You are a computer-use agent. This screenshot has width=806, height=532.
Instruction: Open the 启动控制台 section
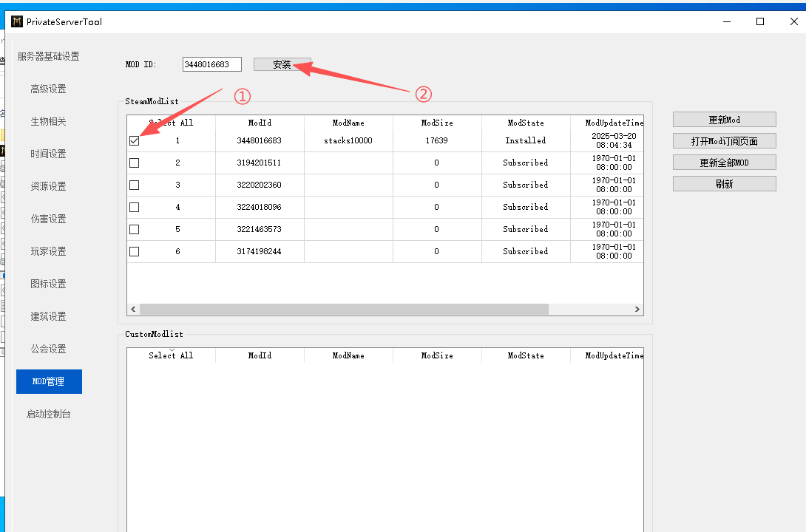point(48,414)
